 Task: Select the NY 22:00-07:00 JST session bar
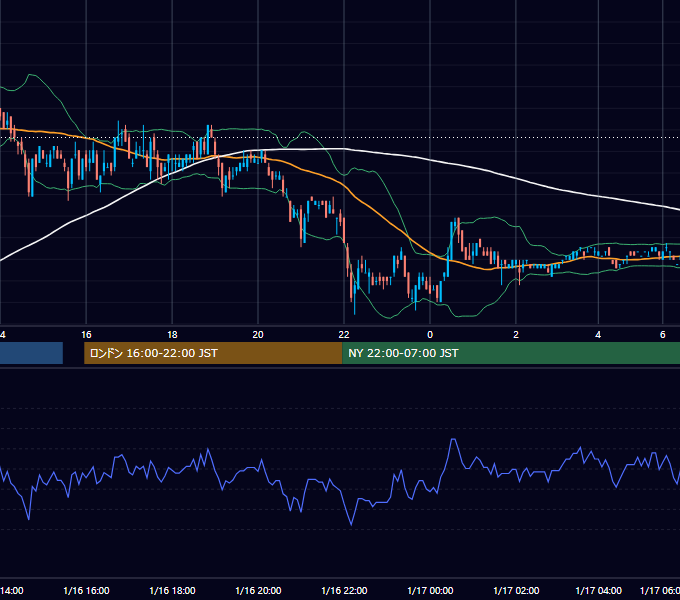(x=511, y=353)
